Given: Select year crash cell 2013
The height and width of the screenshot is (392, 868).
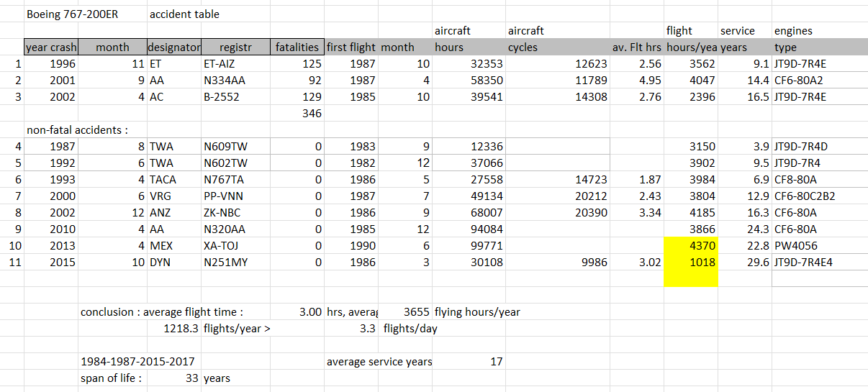Looking at the screenshot, I should [51, 245].
